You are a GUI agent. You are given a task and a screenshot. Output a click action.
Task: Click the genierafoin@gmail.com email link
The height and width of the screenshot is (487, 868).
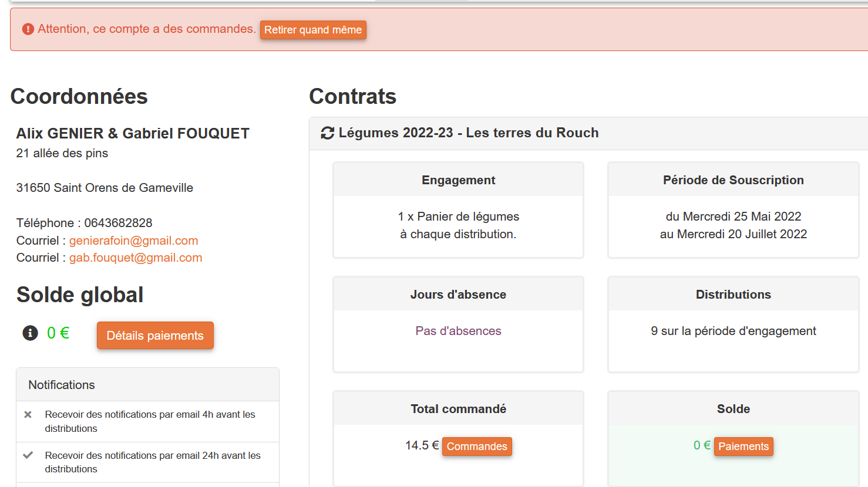point(133,241)
